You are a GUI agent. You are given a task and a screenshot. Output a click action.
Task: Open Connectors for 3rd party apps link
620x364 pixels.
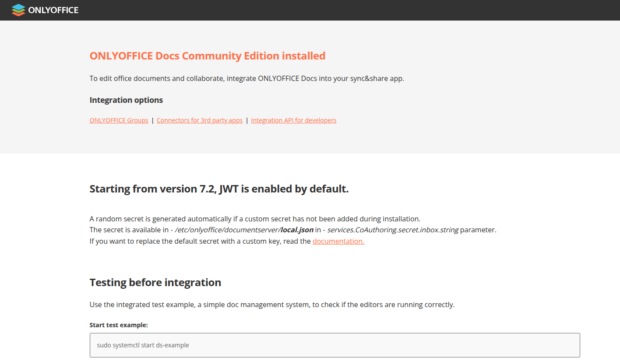tap(200, 120)
